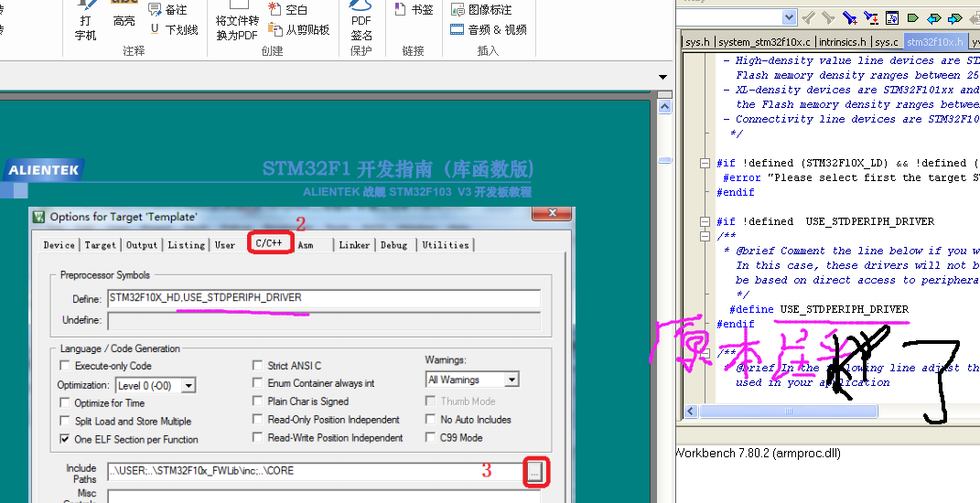Click the code editor scroll-left arrow

[691, 411]
